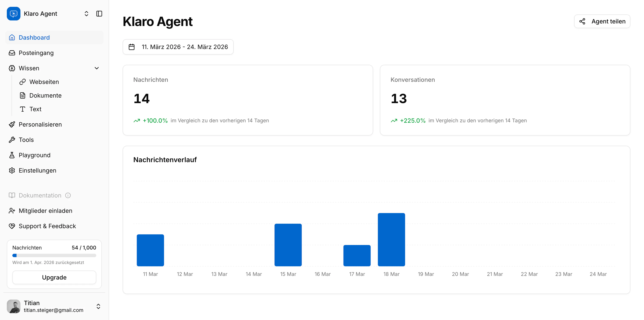Screen dimensions: 644x320
Task: Collapse the Wissen section chevron
Action: click(x=97, y=68)
